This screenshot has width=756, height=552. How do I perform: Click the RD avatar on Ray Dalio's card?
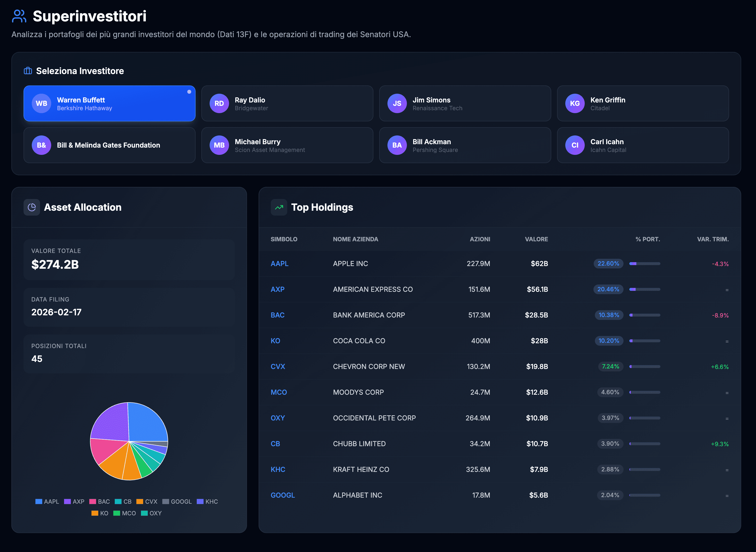pos(219,103)
